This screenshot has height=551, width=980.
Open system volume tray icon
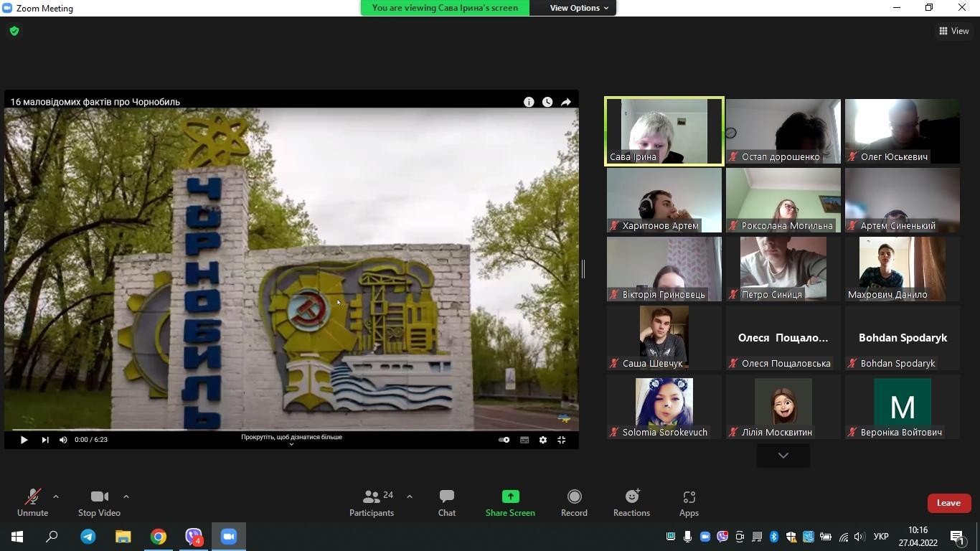point(859,537)
